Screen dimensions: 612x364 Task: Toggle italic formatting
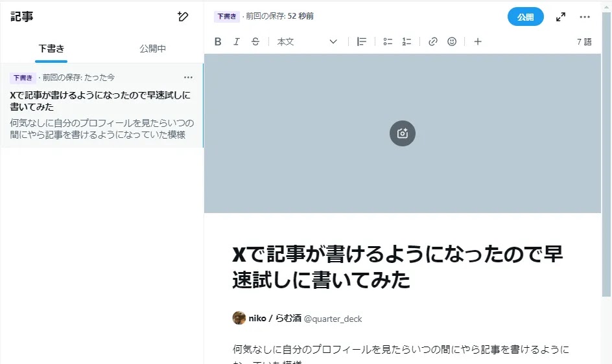click(237, 41)
